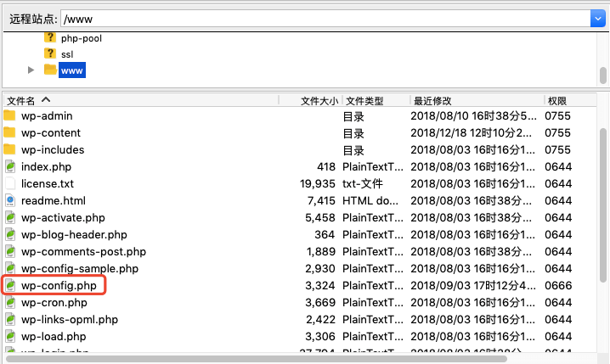Expand the www folder tree node
The image size is (610, 364).
pos(31,70)
